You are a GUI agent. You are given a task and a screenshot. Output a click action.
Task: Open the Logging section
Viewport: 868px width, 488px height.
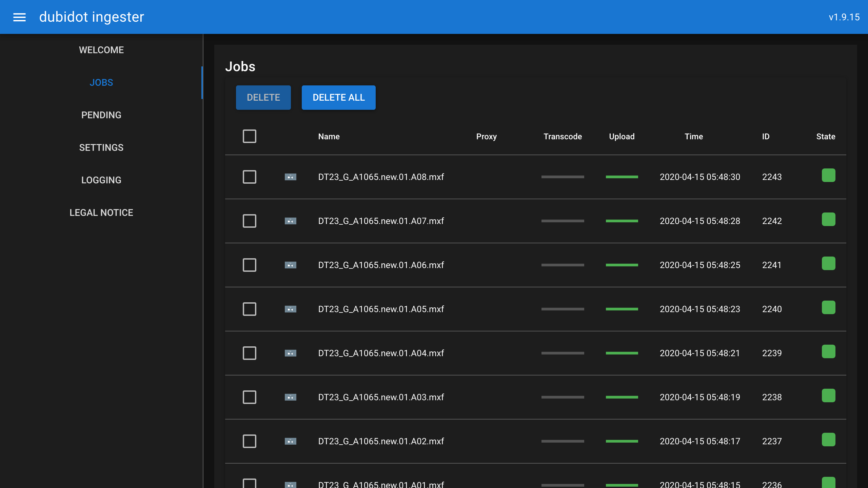[x=101, y=180]
